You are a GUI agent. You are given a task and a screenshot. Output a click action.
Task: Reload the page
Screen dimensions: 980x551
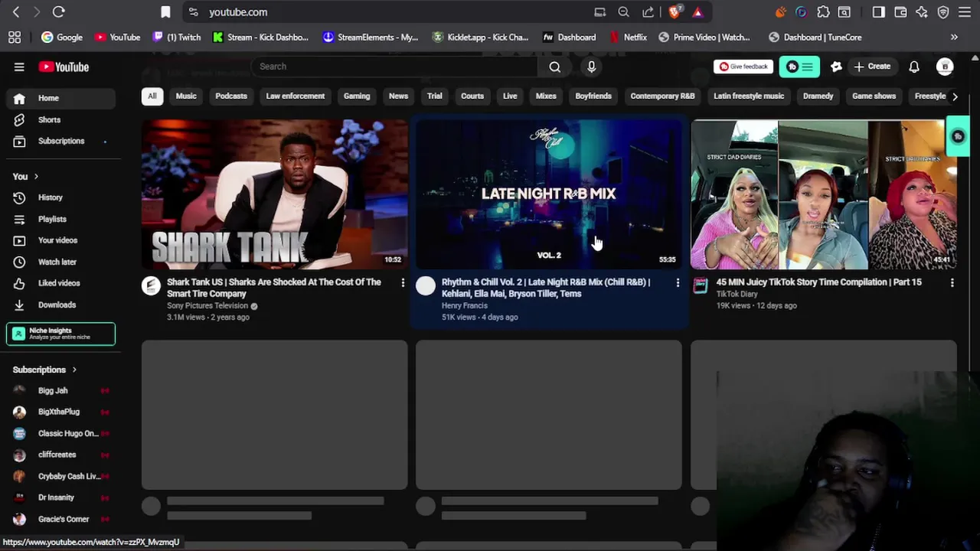coord(58,11)
